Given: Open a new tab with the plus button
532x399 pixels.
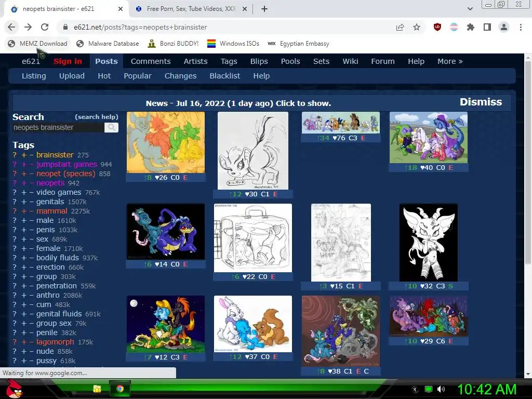Looking at the screenshot, I should click(x=264, y=9).
